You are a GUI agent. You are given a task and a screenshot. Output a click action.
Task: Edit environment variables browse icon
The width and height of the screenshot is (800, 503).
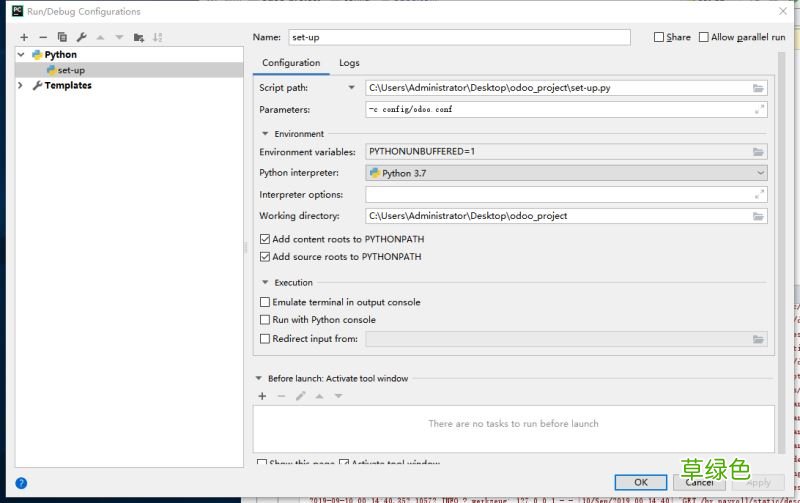758,152
